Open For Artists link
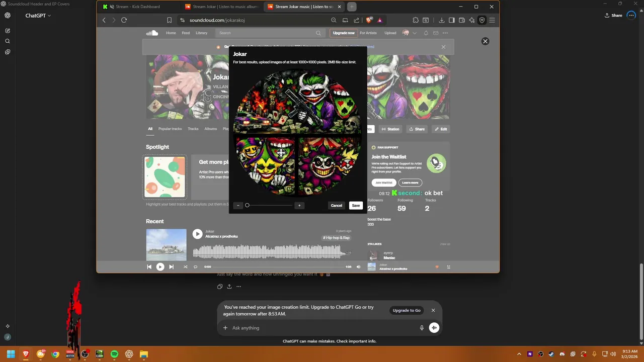This screenshot has width=644, height=362. click(368, 33)
